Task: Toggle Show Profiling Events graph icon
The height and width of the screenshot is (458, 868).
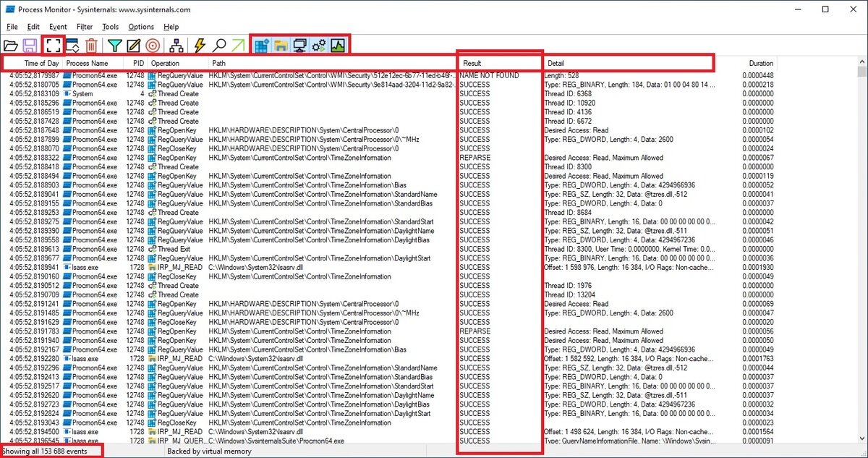Action: tap(338, 46)
